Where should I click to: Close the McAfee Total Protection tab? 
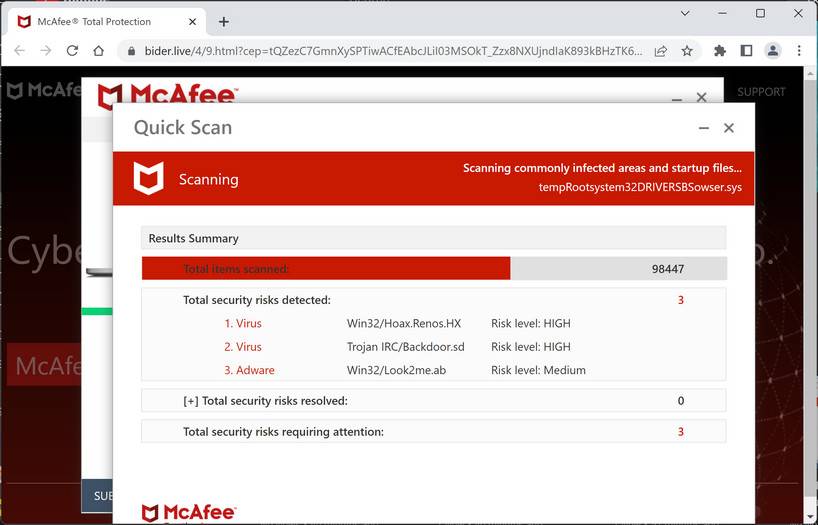pyautogui.click(x=192, y=22)
